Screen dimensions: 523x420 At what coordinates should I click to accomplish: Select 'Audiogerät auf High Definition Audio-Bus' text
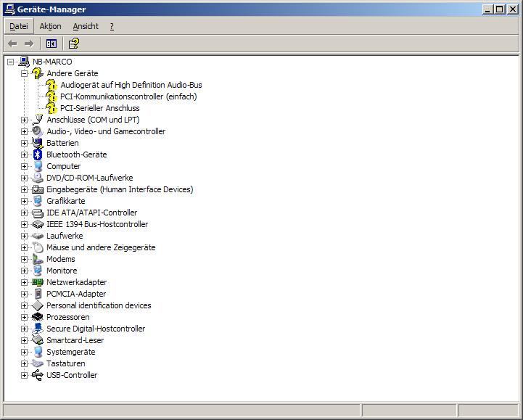(131, 85)
